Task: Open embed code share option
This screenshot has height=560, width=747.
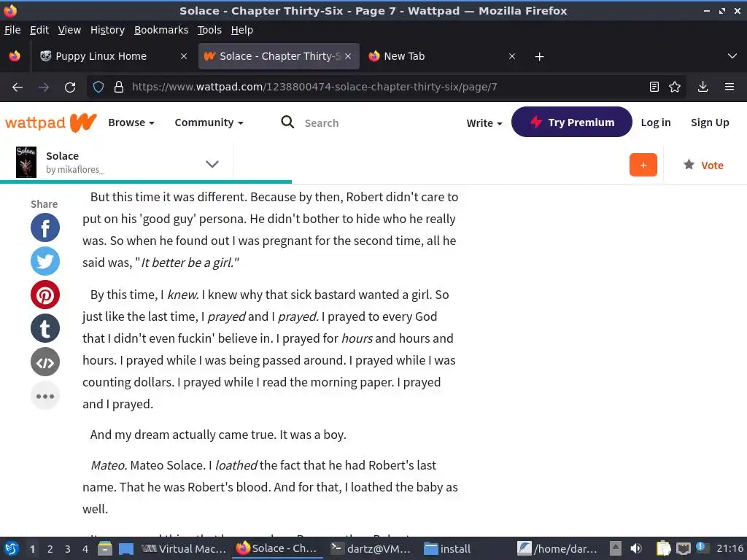Action: [x=45, y=362]
